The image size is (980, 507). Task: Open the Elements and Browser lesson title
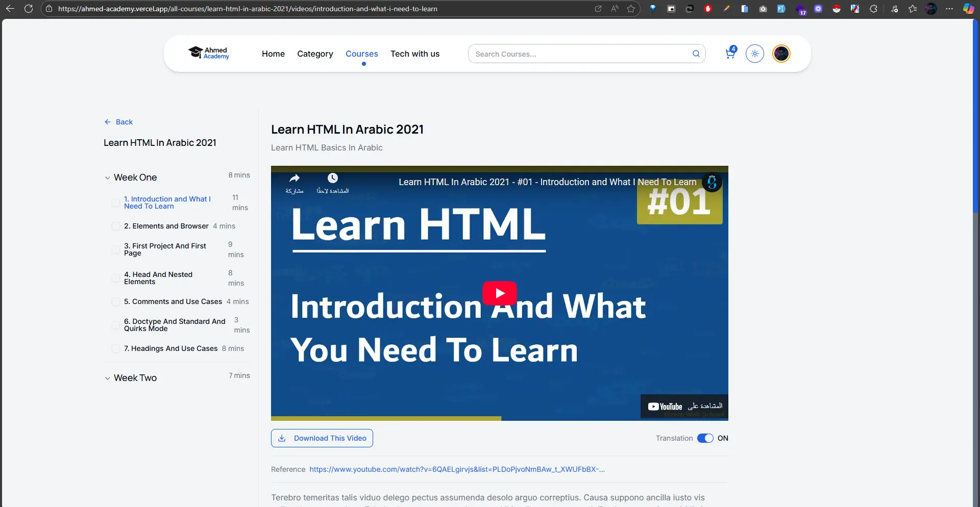click(166, 226)
